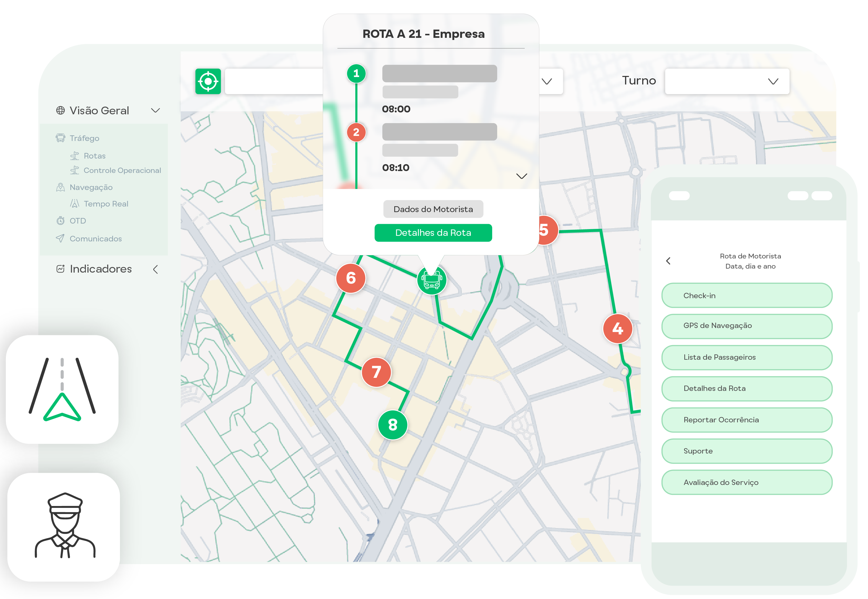Click the stopwatch icon beside OTD
The width and height of the screenshot is (868, 599).
tap(61, 221)
